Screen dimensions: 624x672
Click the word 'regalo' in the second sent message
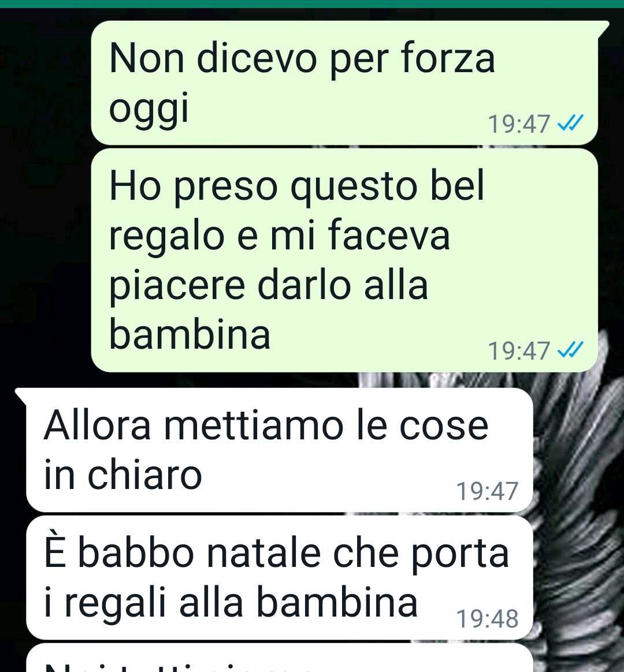coord(166,237)
